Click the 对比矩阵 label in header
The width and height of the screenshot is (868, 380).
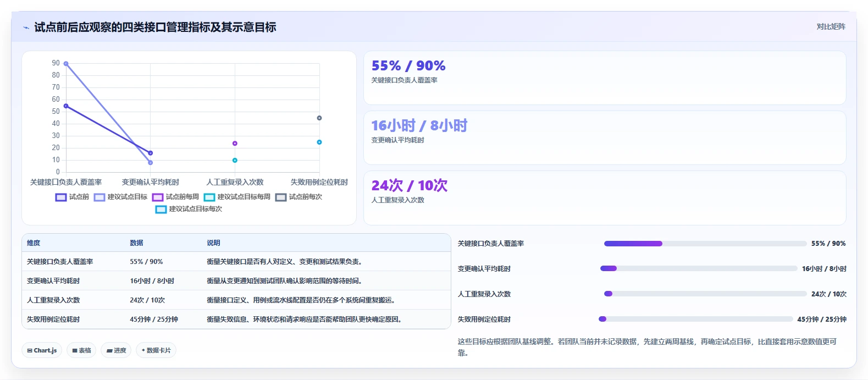pyautogui.click(x=831, y=26)
